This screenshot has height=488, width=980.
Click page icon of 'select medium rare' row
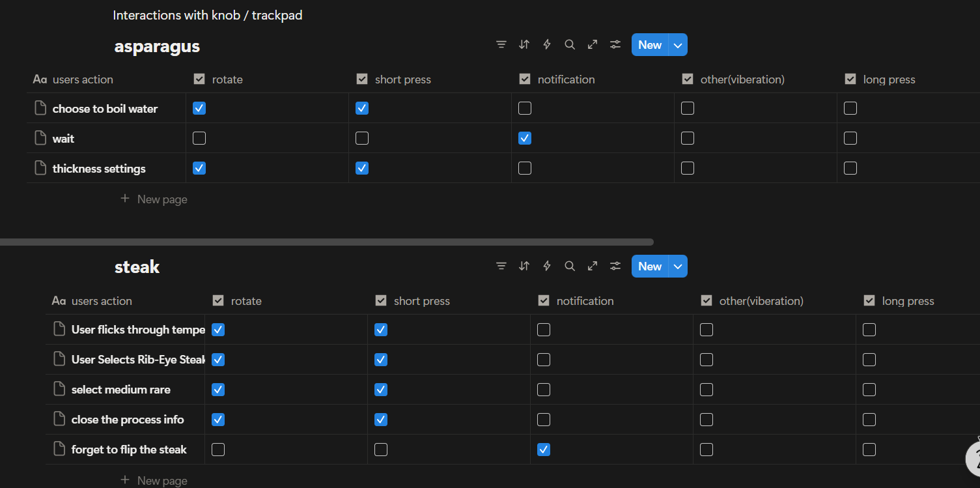coord(59,390)
